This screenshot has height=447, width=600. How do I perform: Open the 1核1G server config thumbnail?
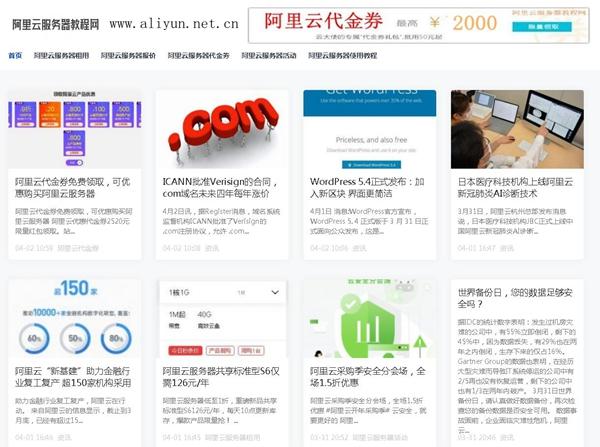tap(222, 318)
